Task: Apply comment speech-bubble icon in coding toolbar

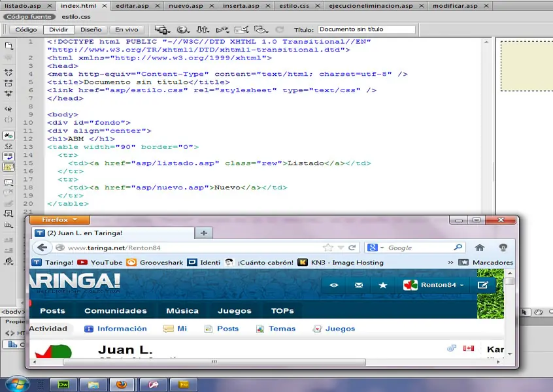Action: (8, 182)
